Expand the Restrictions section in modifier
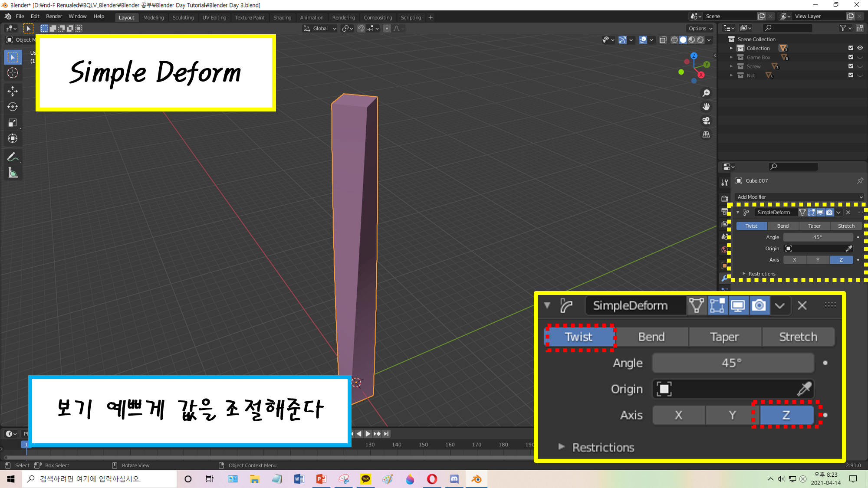 click(761, 274)
